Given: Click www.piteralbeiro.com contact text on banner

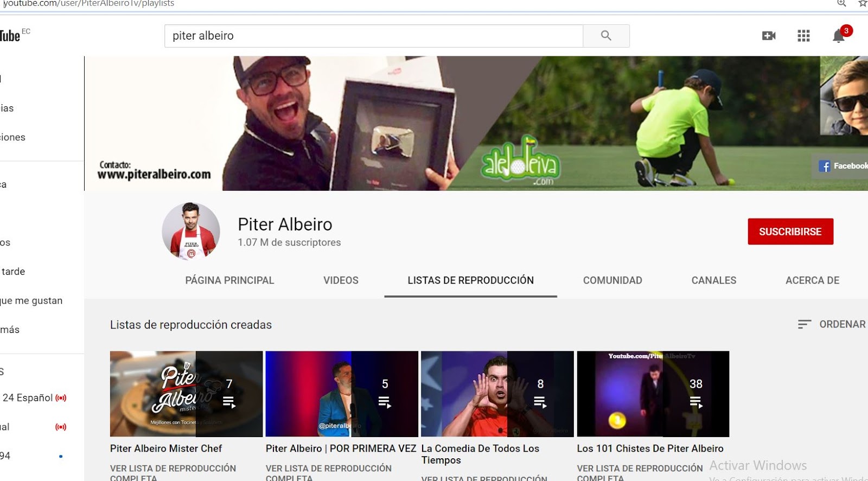Looking at the screenshot, I should [x=154, y=175].
